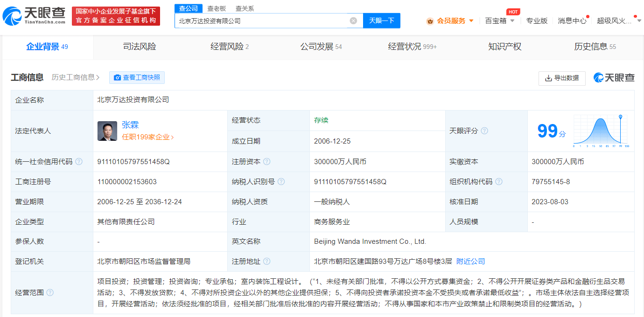Open the TianYanCha home logo
This screenshot has width=644, height=317.
34,16
